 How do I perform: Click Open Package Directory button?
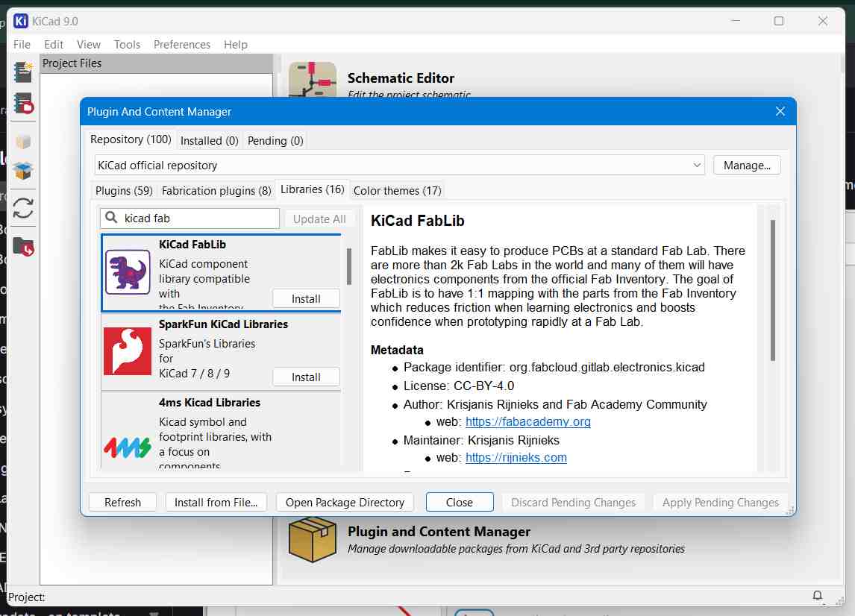pyautogui.click(x=345, y=502)
